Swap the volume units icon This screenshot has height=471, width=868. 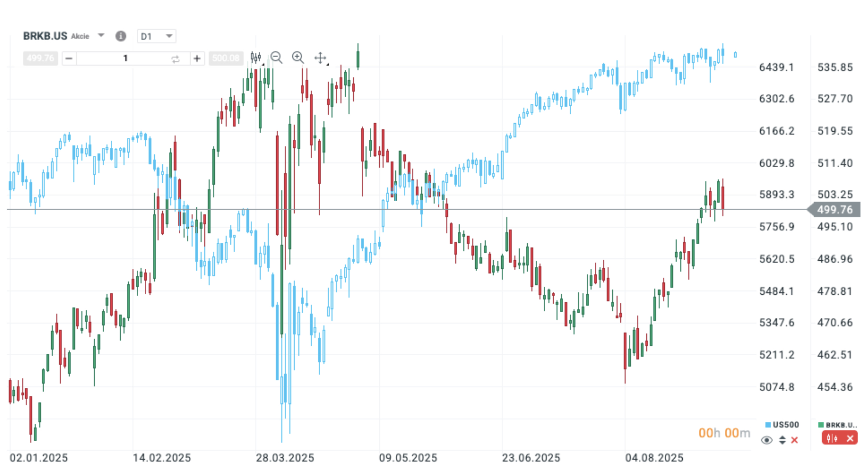pos(175,59)
